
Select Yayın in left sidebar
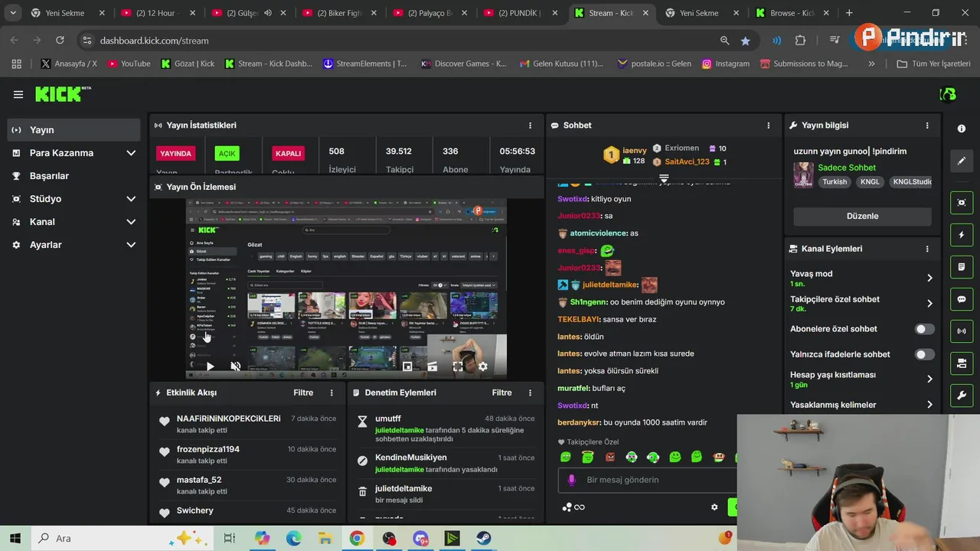(74, 130)
